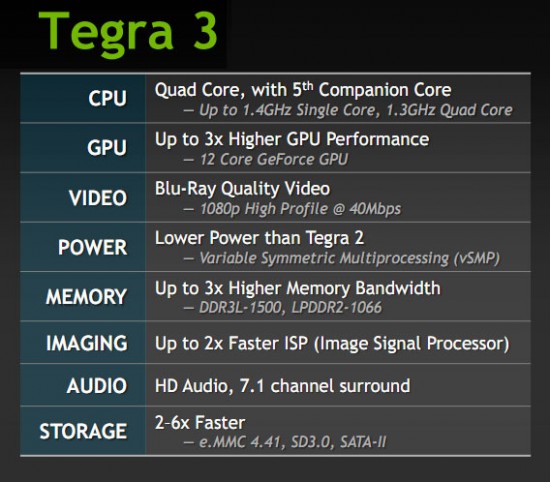This screenshot has height=482, width=550.
Task: Click the 'e.MMC 4.41, SD3.0, SATA-II' line
Action: click(x=285, y=442)
